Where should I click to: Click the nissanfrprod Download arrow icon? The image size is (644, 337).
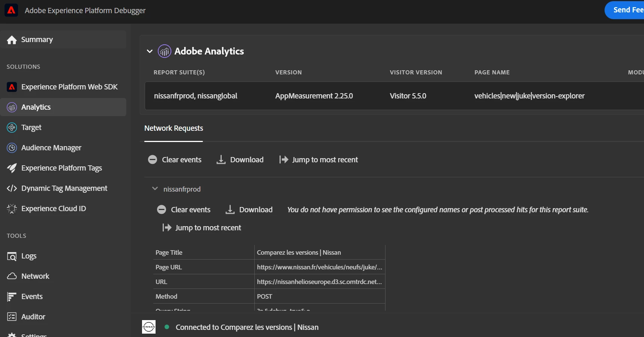pyautogui.click(x=230, y=210)
